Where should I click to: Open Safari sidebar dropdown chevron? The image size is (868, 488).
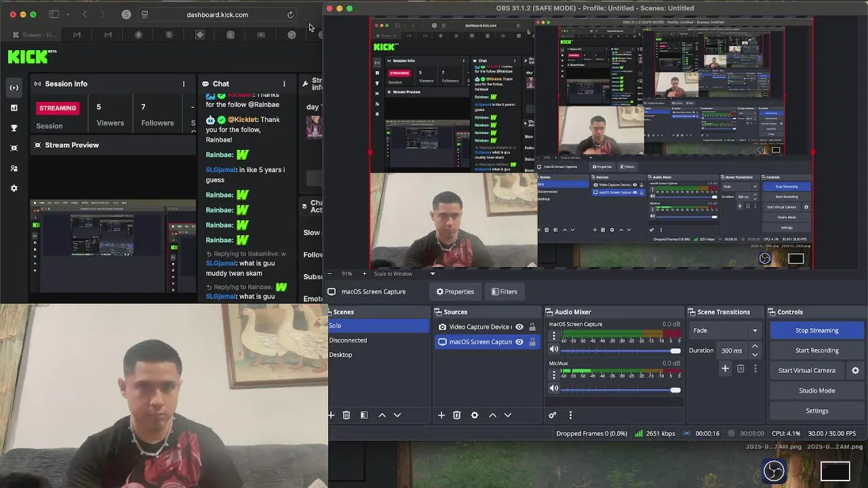tap(67, 14)
